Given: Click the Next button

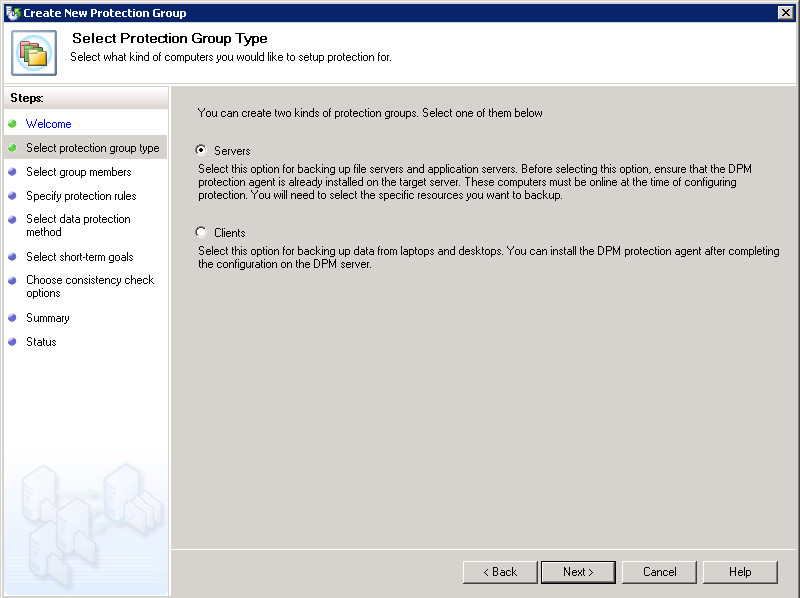Looking at the screenshot, I should 578,572.
